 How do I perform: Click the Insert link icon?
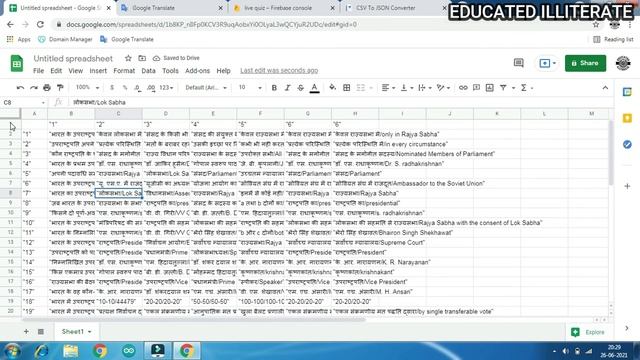[x=463, y=88]
